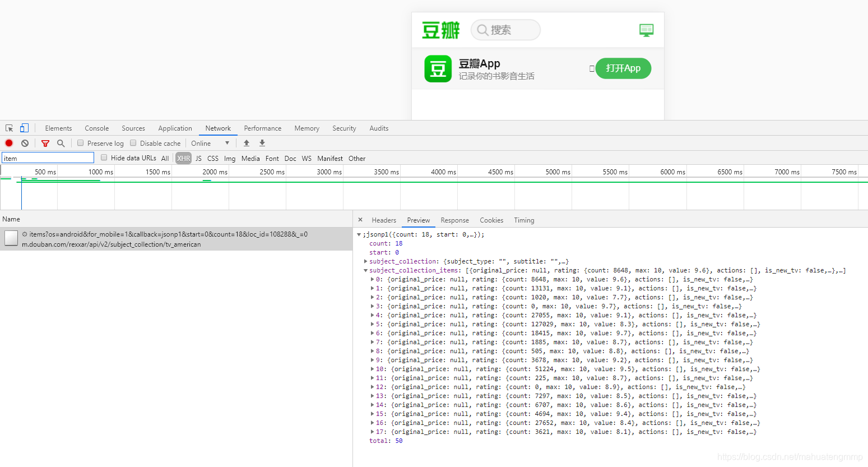The height and width of the screenshot is (467, 868).
Task: Select the items?os=android request row
Action: click(176, 239)
